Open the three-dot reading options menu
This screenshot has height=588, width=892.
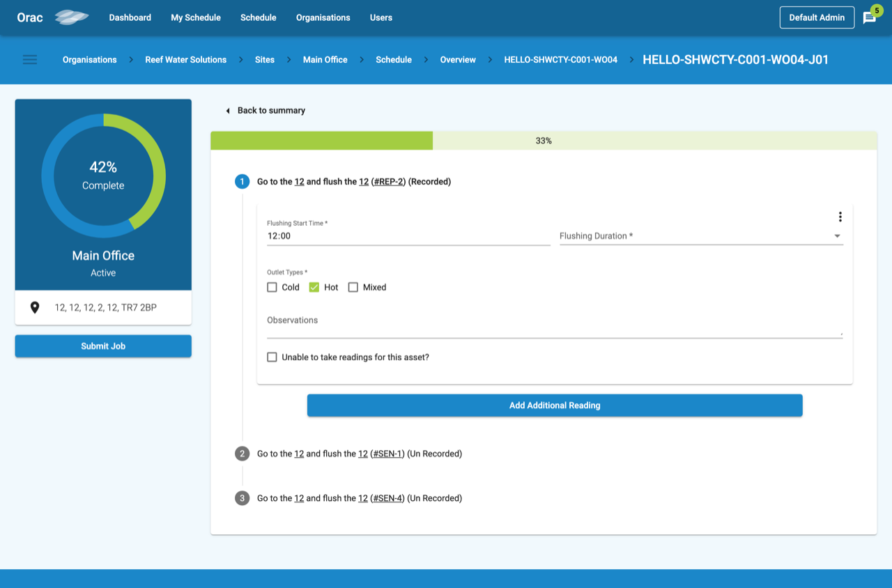[x=840, y=217]
